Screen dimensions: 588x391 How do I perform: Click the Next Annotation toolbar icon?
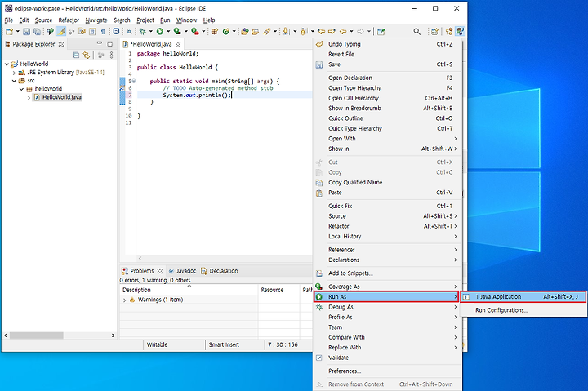[286, 32]
